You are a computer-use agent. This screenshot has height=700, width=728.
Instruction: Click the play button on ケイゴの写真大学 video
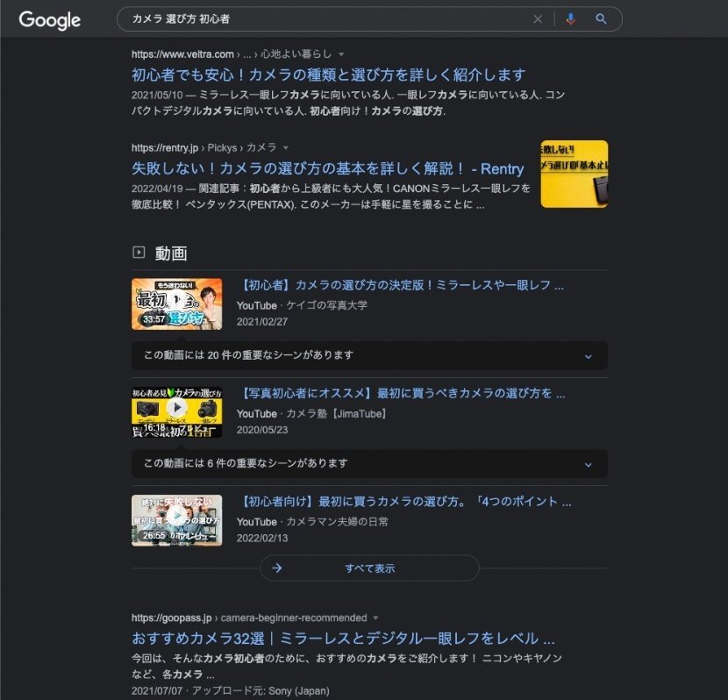tap(177, 304)
